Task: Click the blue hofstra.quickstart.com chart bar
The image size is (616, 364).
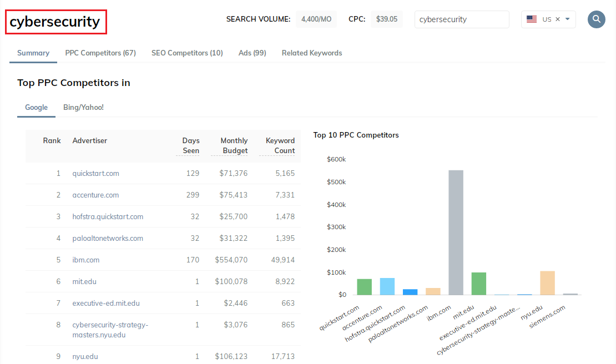Action: tap(410, 292)
